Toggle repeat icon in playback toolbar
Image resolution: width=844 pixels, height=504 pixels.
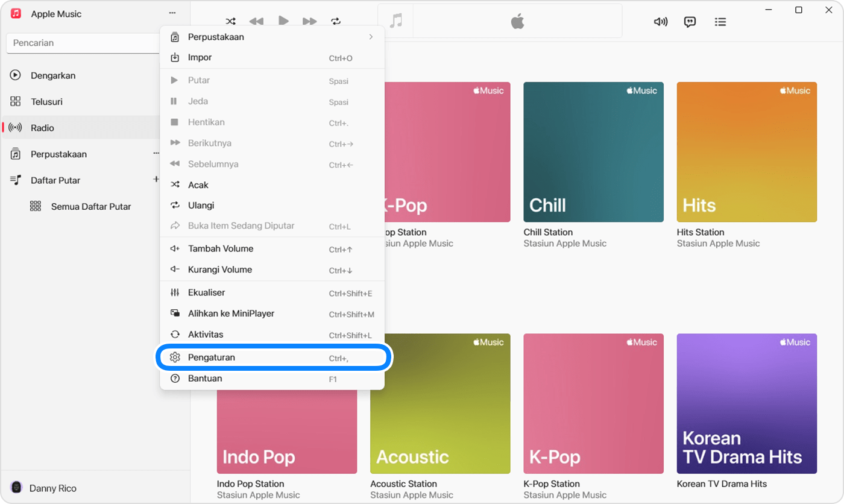tap(336, 21)
